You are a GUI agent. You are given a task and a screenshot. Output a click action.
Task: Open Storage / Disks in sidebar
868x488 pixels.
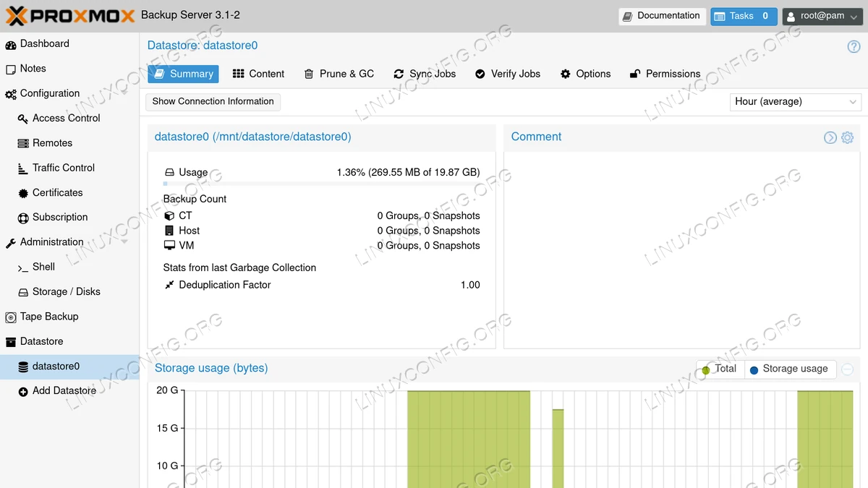(x=69, y=292)
